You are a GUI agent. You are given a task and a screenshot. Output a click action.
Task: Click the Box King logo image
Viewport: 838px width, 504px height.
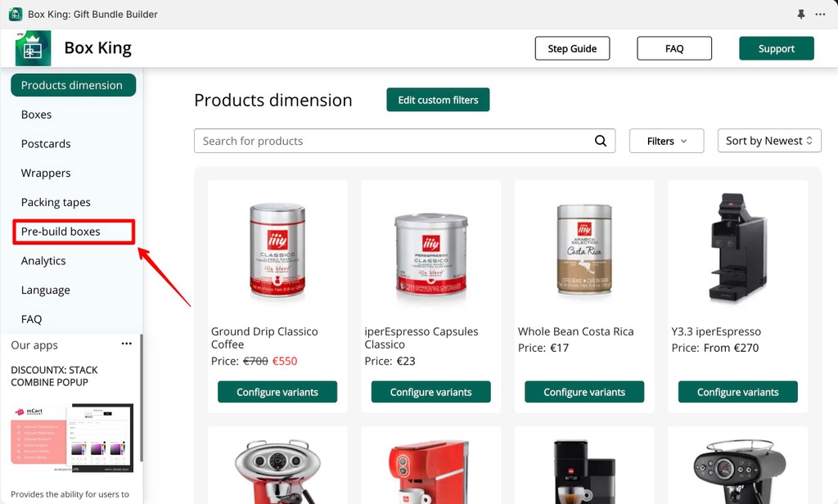(x=33, y=48)
